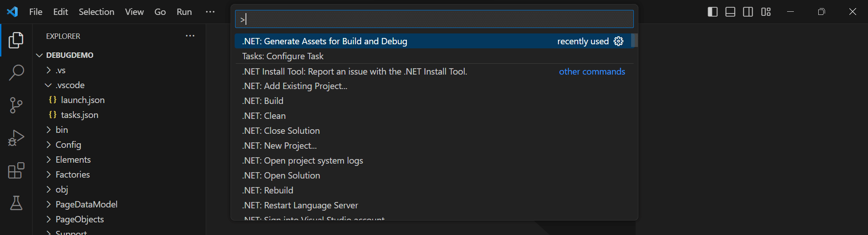This screenshot has height=235, width=868.
Task: Click the gear icon to configure keybinding
Action: tap(618, 41)
